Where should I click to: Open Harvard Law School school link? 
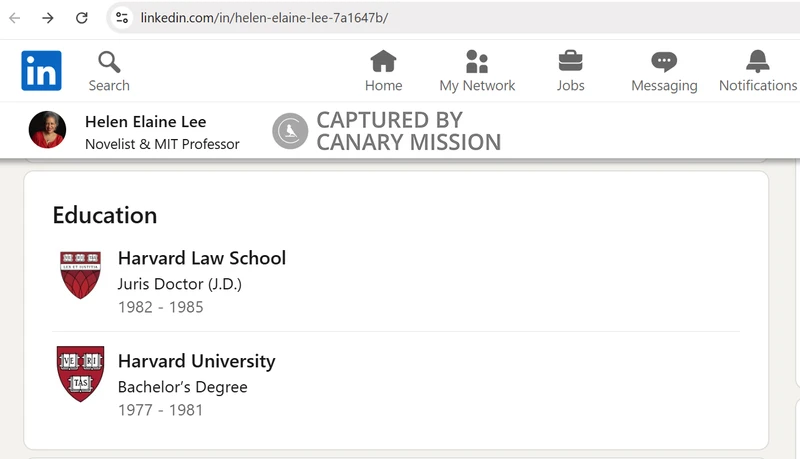(202, 258)
